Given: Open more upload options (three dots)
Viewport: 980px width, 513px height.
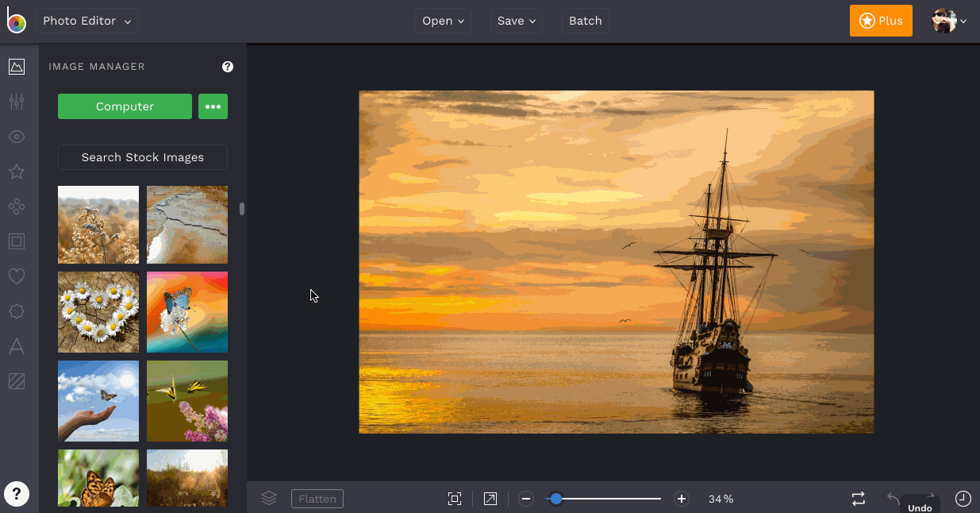Looking at the screenshot, I should (213, 106).
